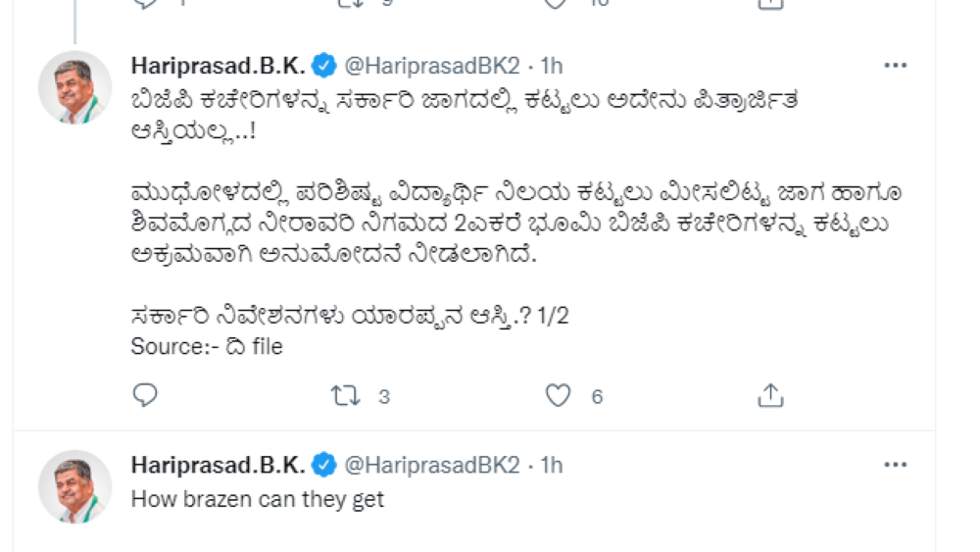Click the like count number 6
Image resolution: width=980 pixels, height=552 pixels.
pyautogui.click(x=597, y=396)
